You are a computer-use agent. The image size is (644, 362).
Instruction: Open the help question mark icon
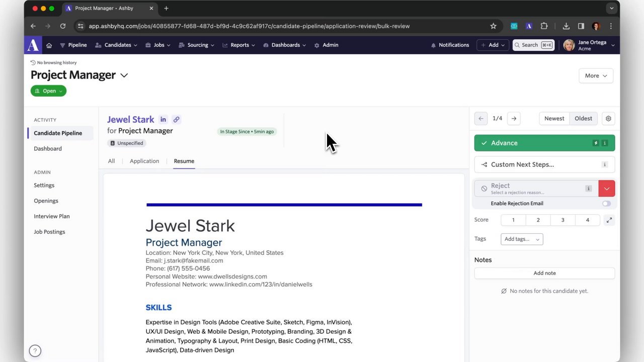[35, 351]
